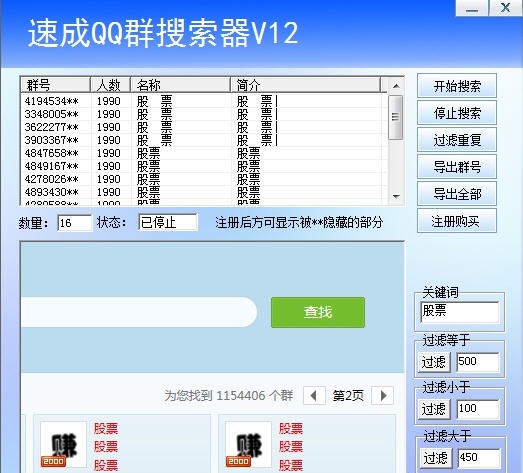Go to next results page arrow
This screenshot has width=523, height=473.
(x=383, y=396)
